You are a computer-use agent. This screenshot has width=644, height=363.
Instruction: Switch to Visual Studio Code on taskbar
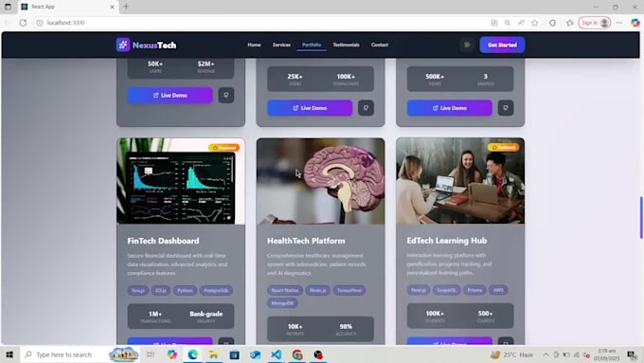tap(276, 354)
